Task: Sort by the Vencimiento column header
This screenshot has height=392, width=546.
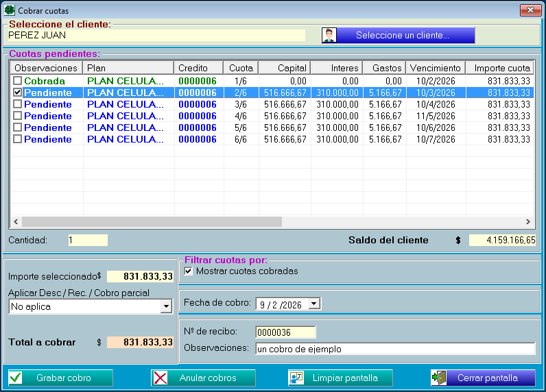Action: click(x=435, y=68)
